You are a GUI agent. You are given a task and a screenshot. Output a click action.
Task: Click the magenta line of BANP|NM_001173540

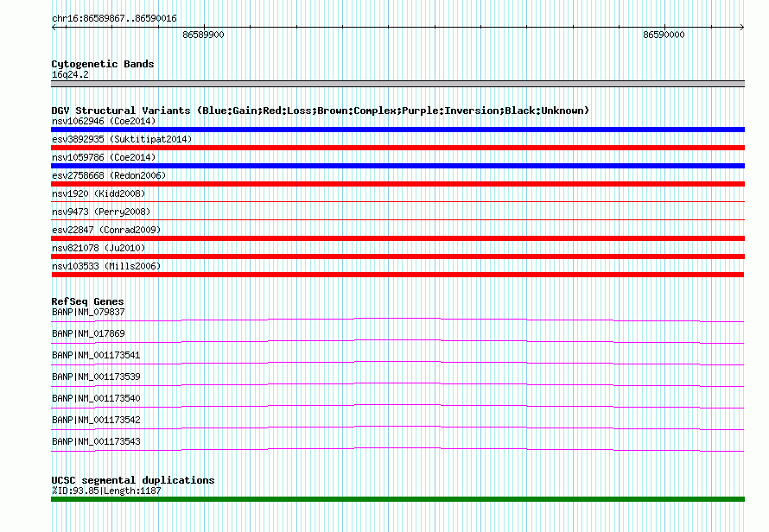(397, 407)
